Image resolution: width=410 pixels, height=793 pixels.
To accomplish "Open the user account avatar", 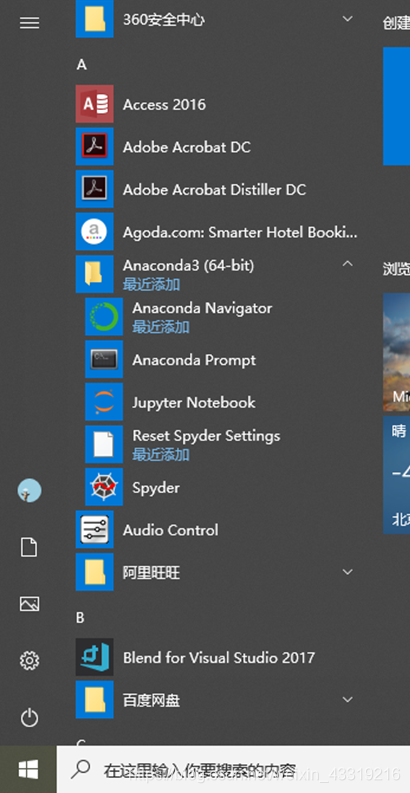I will pyautogui.click(x=29, y=491).
